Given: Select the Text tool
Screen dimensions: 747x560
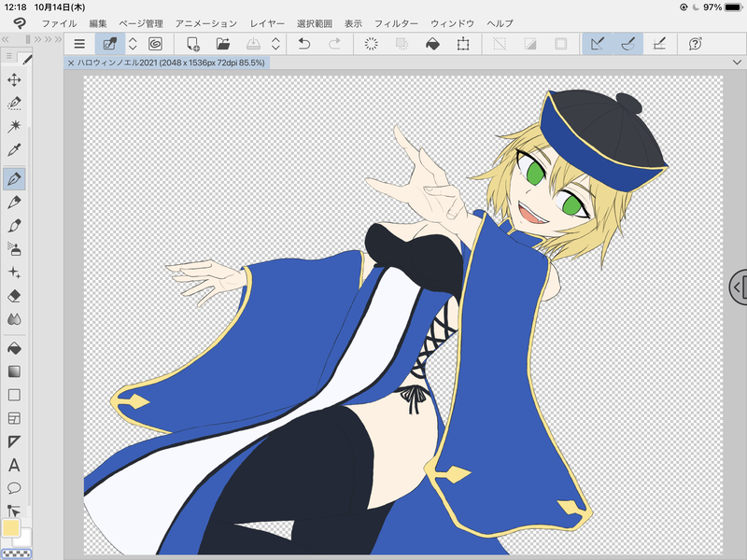Looking at the screenshot, I should point(14,465).
